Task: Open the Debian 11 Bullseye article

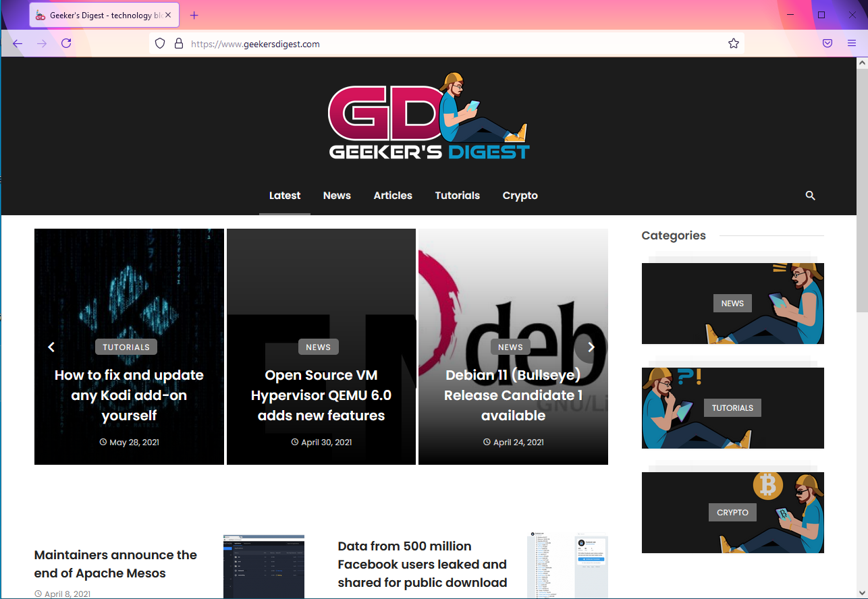Action: pyautogui.click(x=513, y=395)
